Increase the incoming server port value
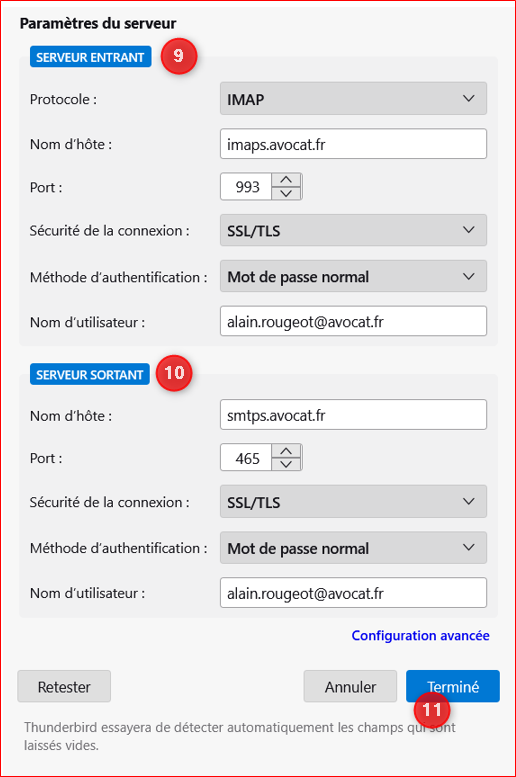The image size is (516, 777). pos(286,180)
